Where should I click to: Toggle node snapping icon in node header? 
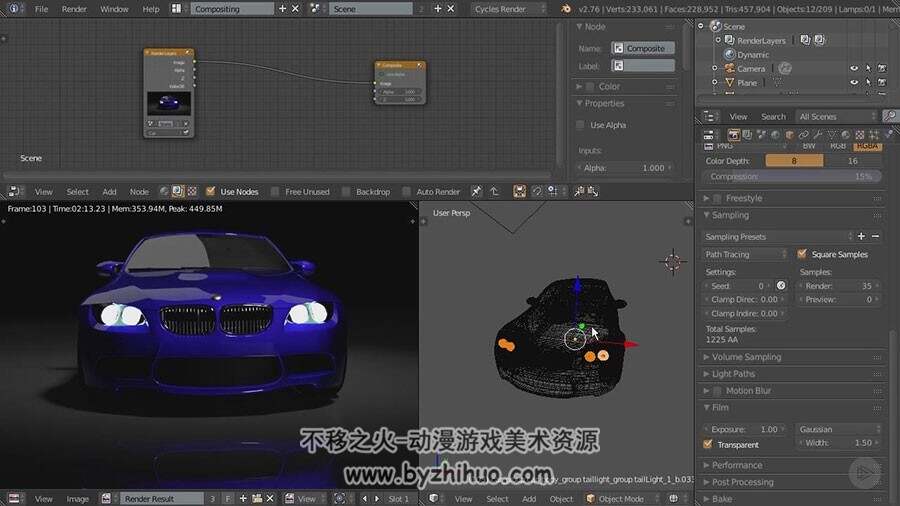537,192
